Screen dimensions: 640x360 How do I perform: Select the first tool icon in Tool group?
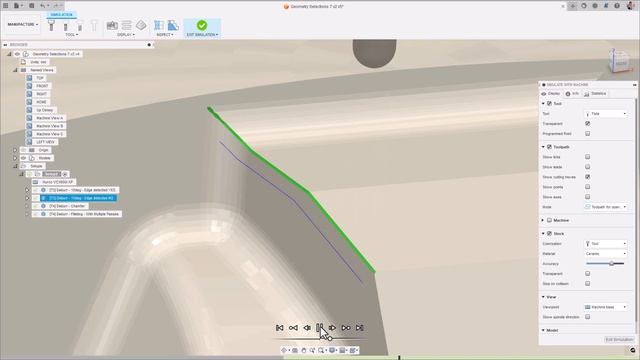[51, 25]
